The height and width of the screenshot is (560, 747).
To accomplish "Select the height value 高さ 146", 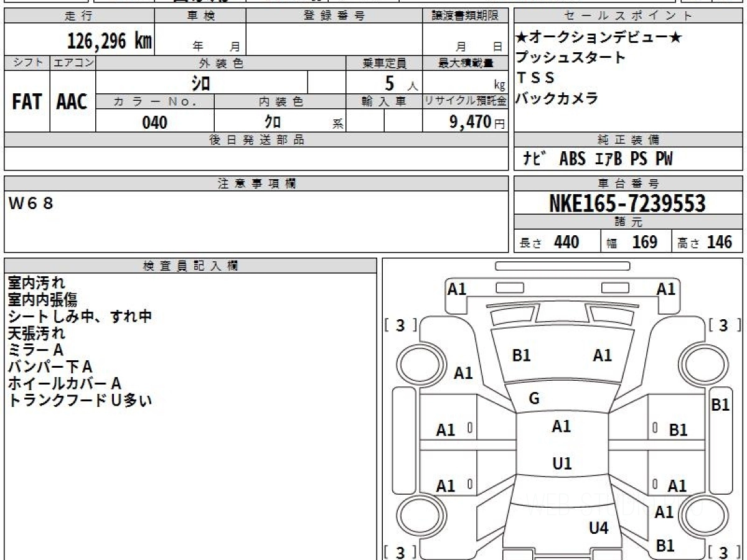I will pyautogui.click(x=705, y=242).
